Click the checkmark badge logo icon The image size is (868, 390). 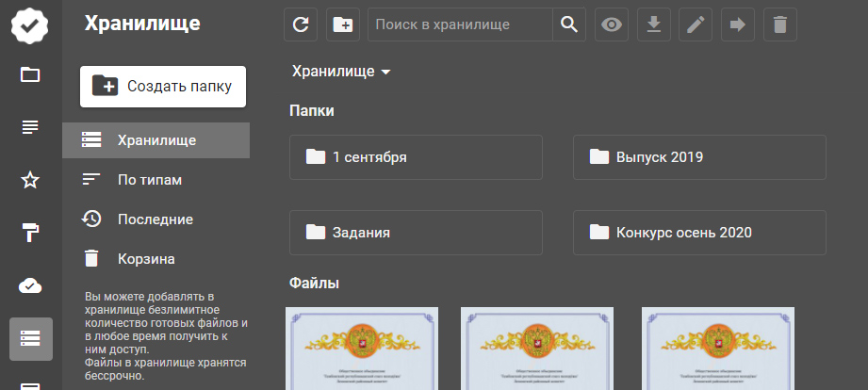(x=30, y=24)
